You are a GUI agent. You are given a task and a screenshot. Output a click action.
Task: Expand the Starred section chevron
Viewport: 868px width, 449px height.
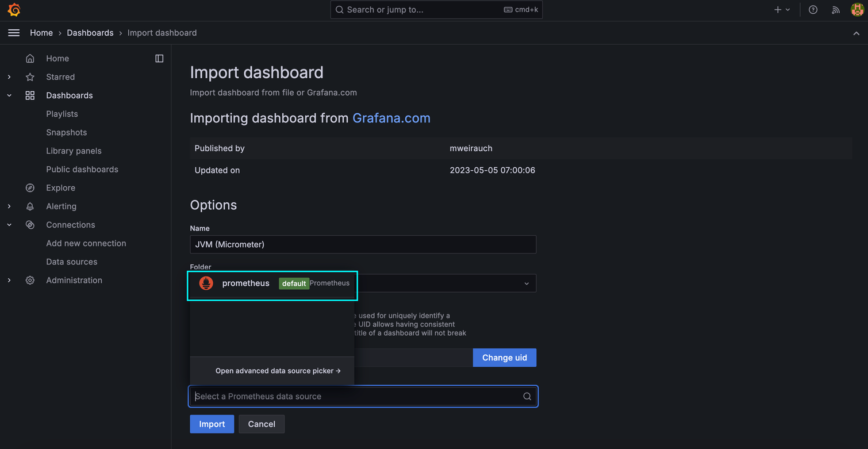(9, 77)
